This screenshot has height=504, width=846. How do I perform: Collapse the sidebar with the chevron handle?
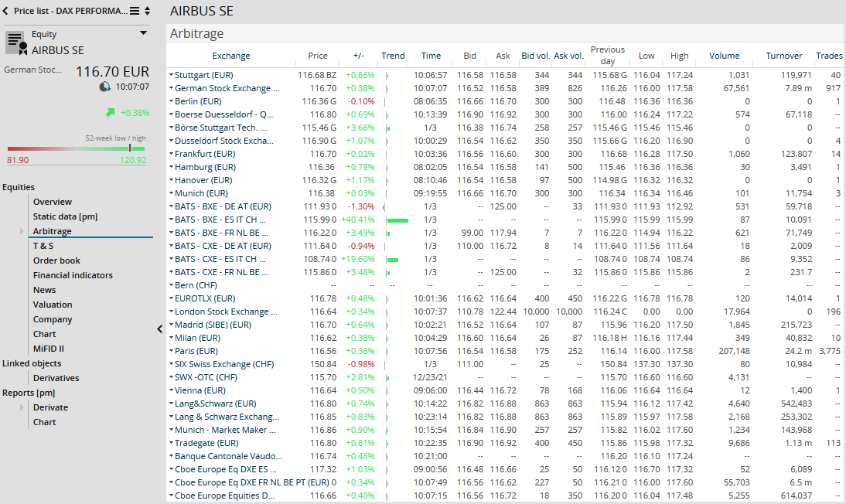160,329
